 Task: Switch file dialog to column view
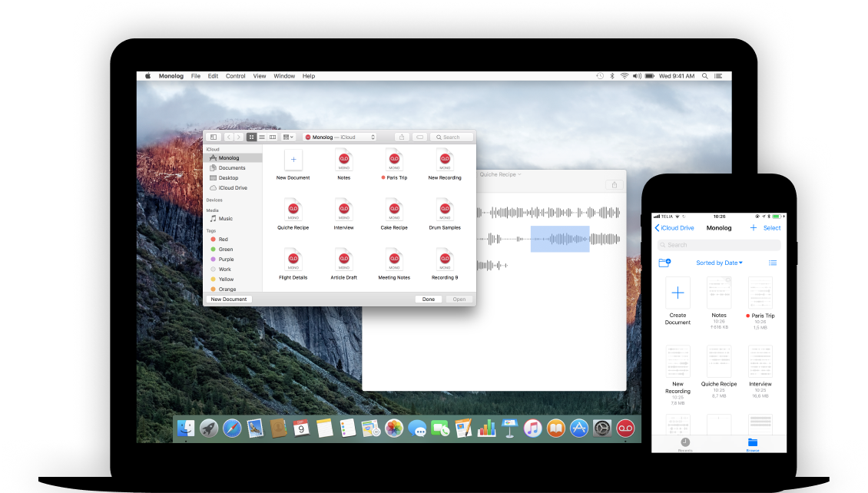point(273,137)
